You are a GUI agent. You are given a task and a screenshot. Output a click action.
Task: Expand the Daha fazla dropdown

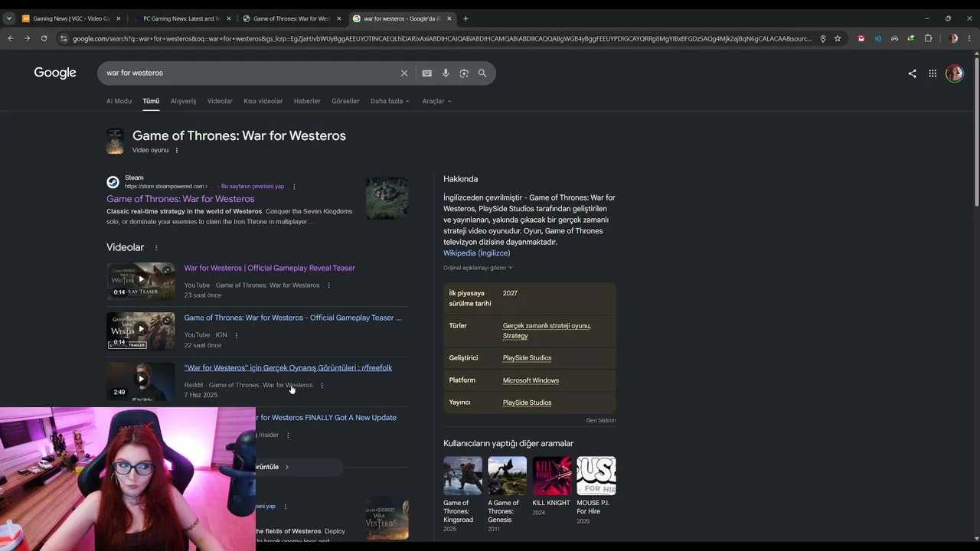click(x=390, y=101)
